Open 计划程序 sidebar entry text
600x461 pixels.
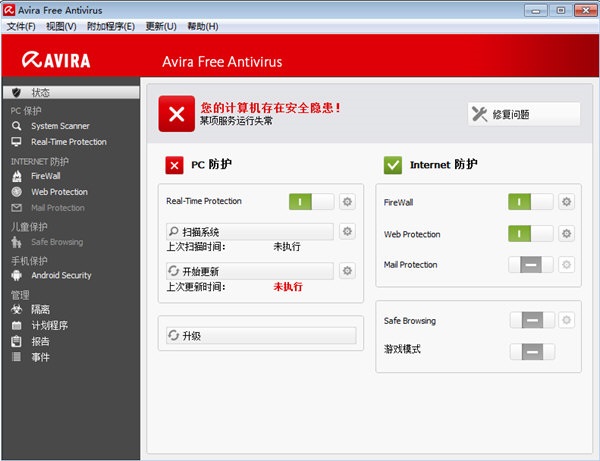coord(50,326)
